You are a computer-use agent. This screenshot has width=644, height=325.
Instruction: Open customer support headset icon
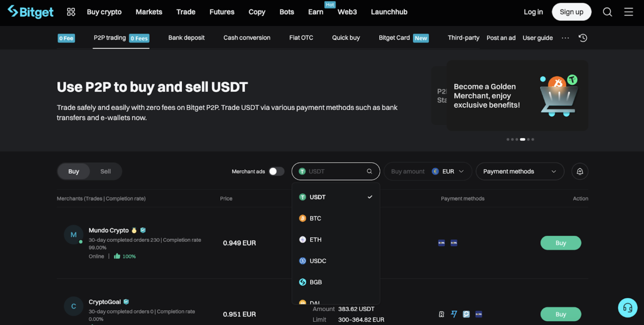[x=627, y=307]
